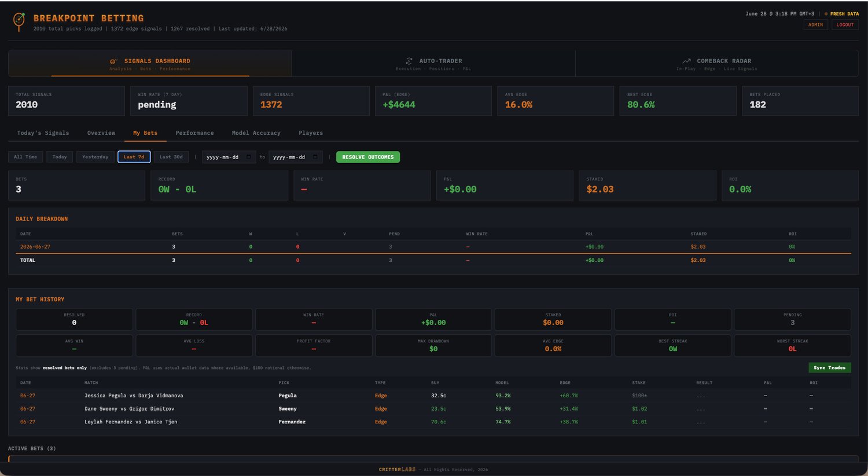Screen dimensions: 868x476
Task: Click the Win Rate (7 day) pending card
Action: 189,101
